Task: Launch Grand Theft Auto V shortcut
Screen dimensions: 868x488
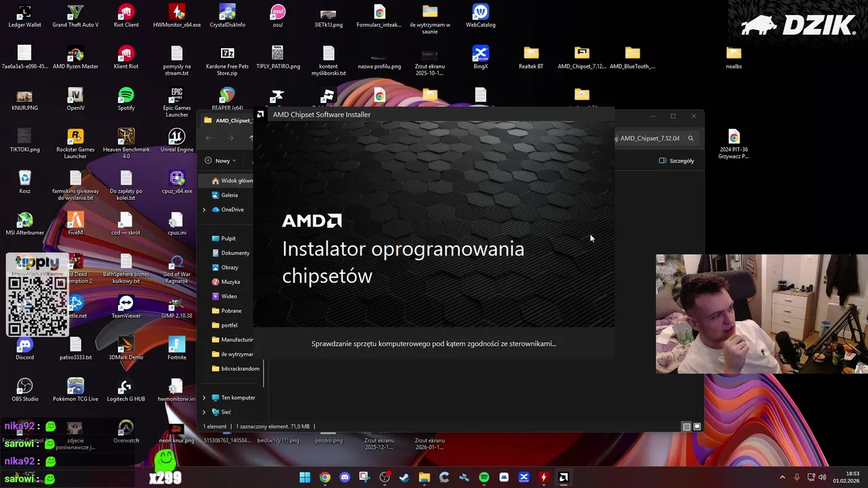Action: tap(75, 16)
